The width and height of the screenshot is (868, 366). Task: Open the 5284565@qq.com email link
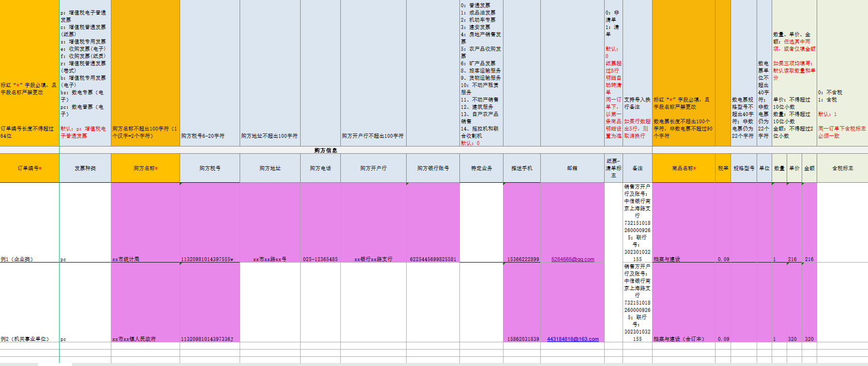coord(572,260)
